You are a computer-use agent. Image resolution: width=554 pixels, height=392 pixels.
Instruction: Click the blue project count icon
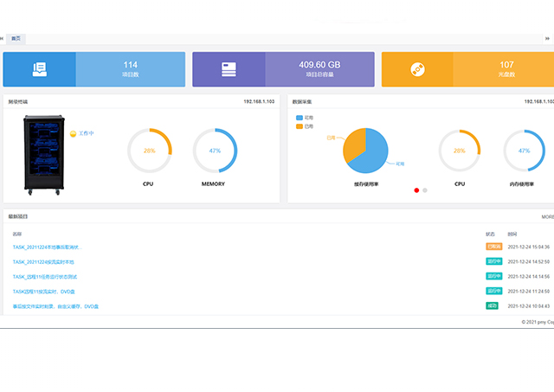(39, 69)
